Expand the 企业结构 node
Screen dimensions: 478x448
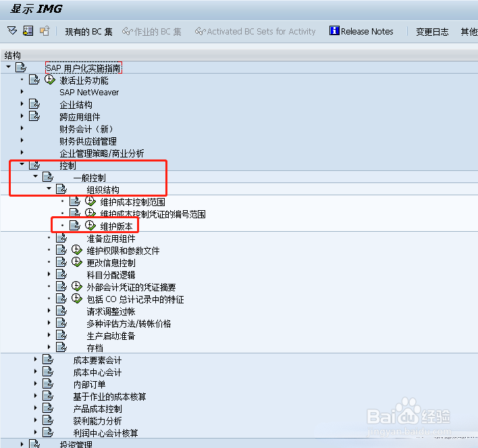pos(22,104)
